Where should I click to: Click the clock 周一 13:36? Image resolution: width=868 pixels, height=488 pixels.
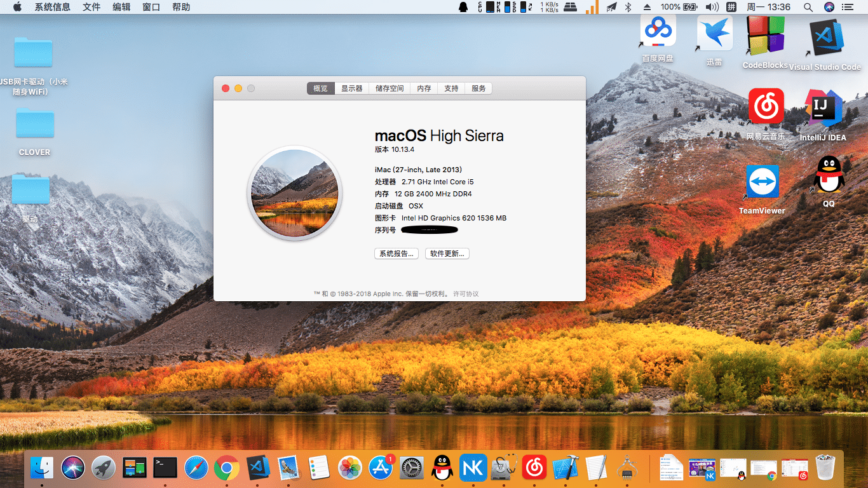click(x=769, y=7)
